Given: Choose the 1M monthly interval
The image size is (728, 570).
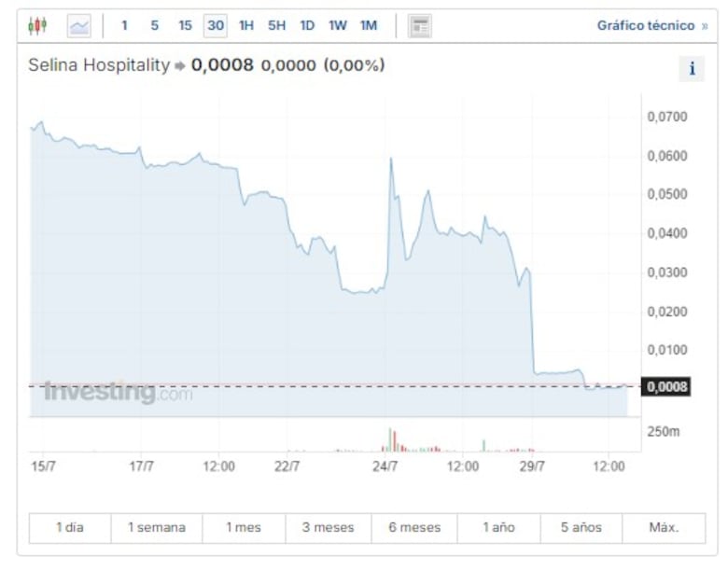Looking at the screenshot, I should pyautogui.click(x=369, y=26).
